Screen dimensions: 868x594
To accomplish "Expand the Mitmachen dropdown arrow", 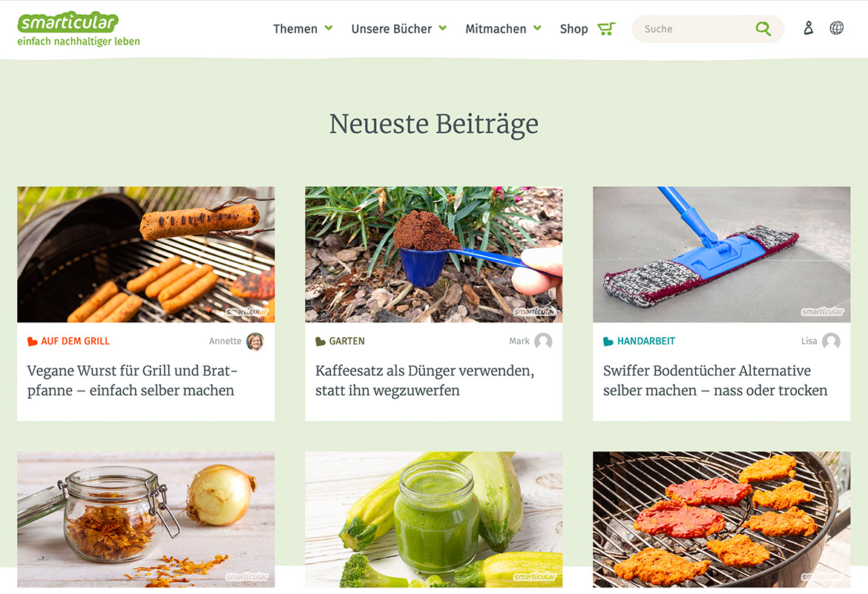I will 537,27.
